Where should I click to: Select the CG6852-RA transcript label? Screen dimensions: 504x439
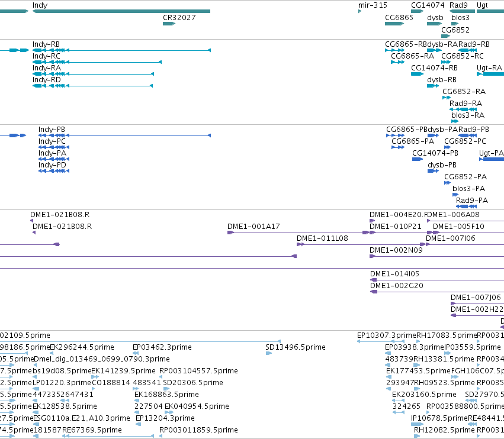pos(464,92)
